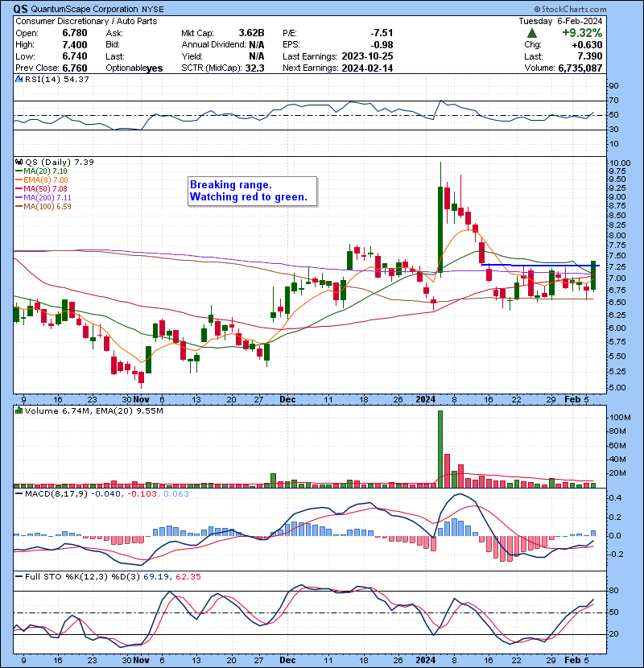Click the 0.4 level on MACD axis
This screenshot has height=668, width=644.
click(616, 498)
